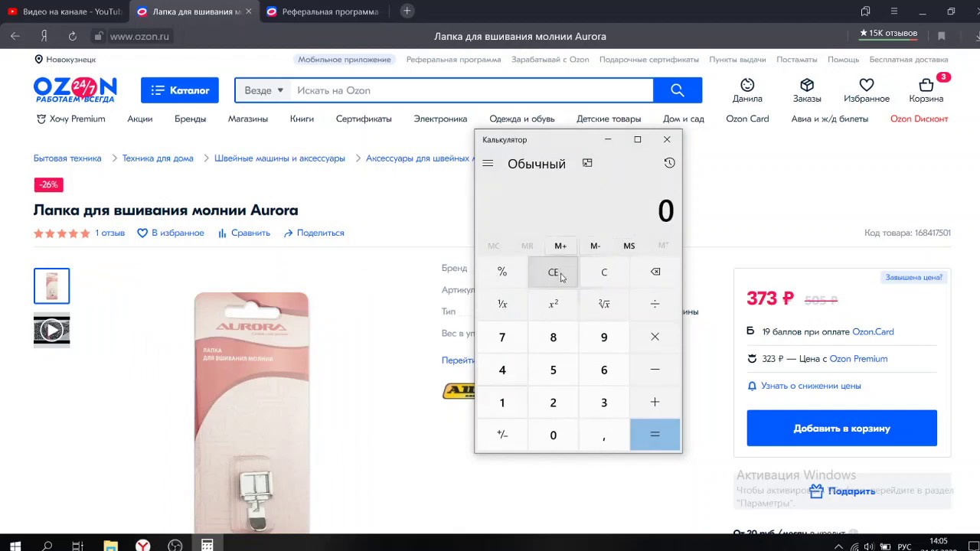This screenshot has height=551, width=980.
Task: Open the Ozon cart icon
Action: 926,90
